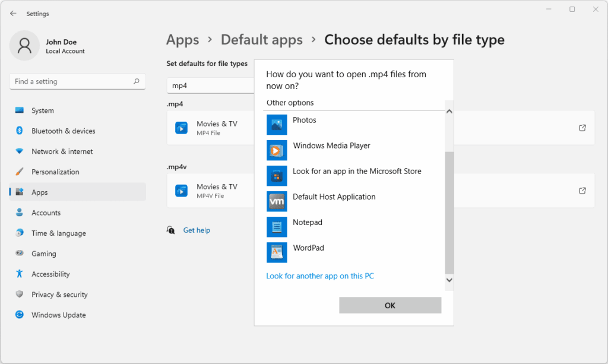Select the Microsoft Store icon
Screen dimensions: 608x364
(x=277, y=176)
